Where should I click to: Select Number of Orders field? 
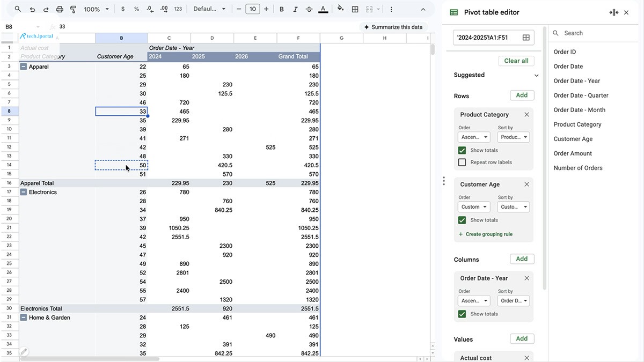[578, 168]
